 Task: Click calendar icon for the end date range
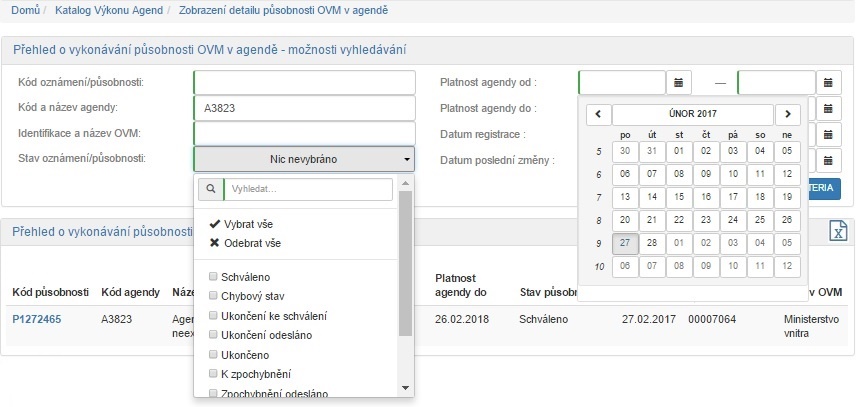(x=829, y=82)
